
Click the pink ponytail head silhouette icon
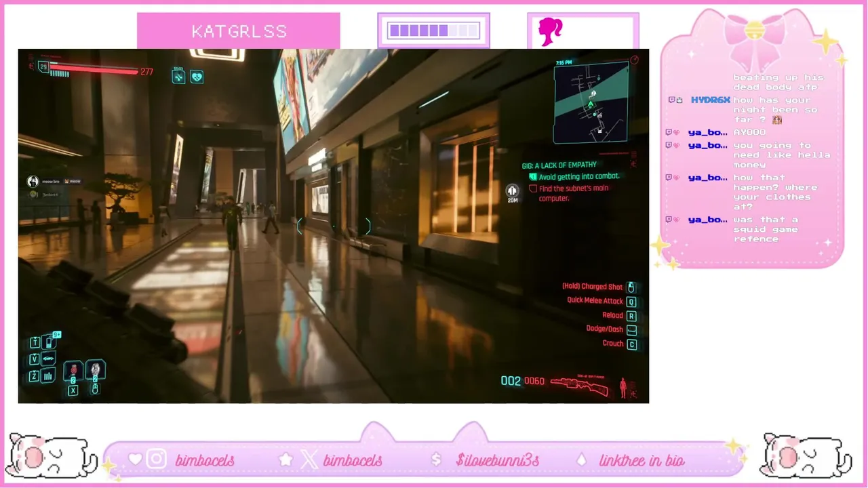point(550,31)
